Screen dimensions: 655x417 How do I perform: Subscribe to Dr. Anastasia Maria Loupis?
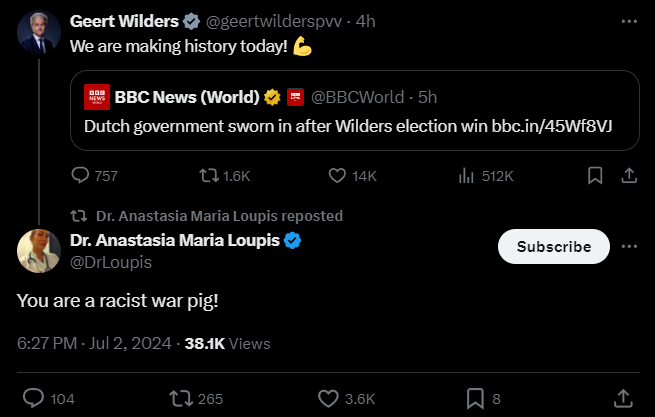tap(553, 246)
